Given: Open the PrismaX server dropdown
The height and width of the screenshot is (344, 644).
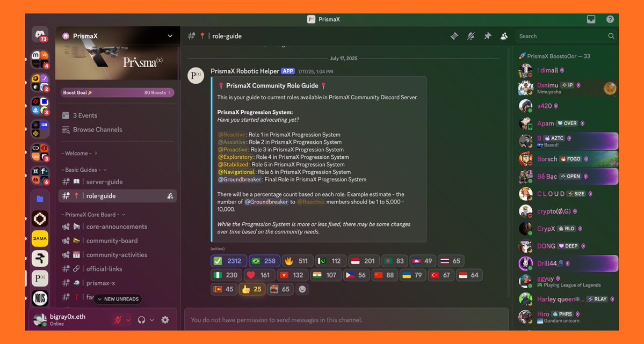Looking at the screenshot, I should tap(170, 36).
